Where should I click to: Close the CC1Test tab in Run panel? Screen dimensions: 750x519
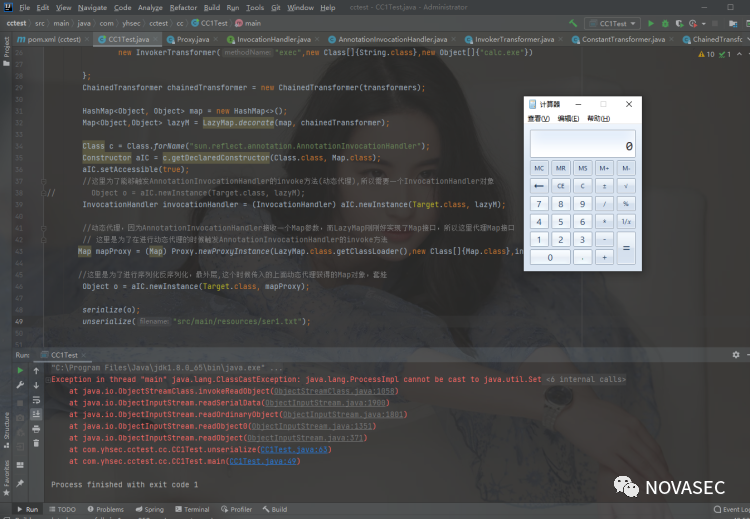(x=83, y=355)
